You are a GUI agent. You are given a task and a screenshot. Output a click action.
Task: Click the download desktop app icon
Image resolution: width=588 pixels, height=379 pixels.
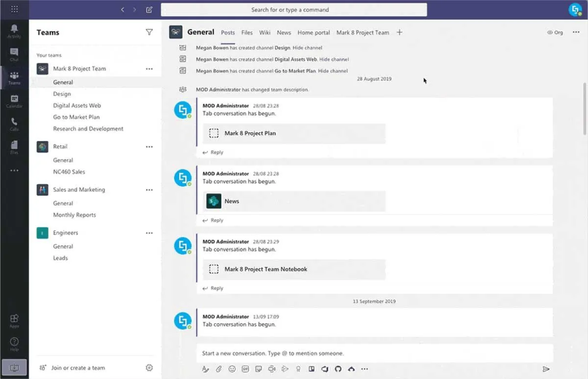[x=14, y=367]
